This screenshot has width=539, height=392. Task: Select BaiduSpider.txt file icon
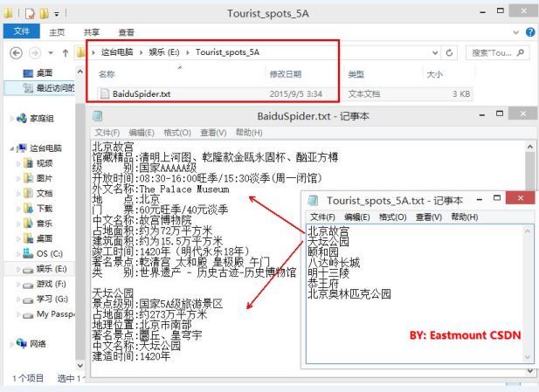click(105, 93)
